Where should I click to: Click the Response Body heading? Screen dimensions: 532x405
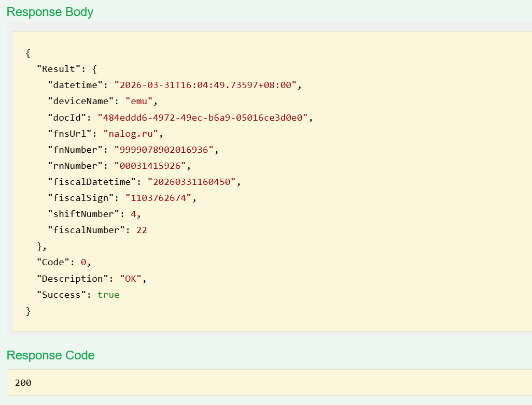point(50,12)
